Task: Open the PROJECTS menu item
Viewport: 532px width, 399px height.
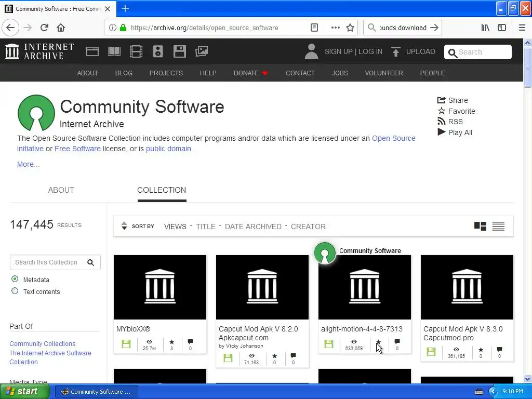Action: 166,73
